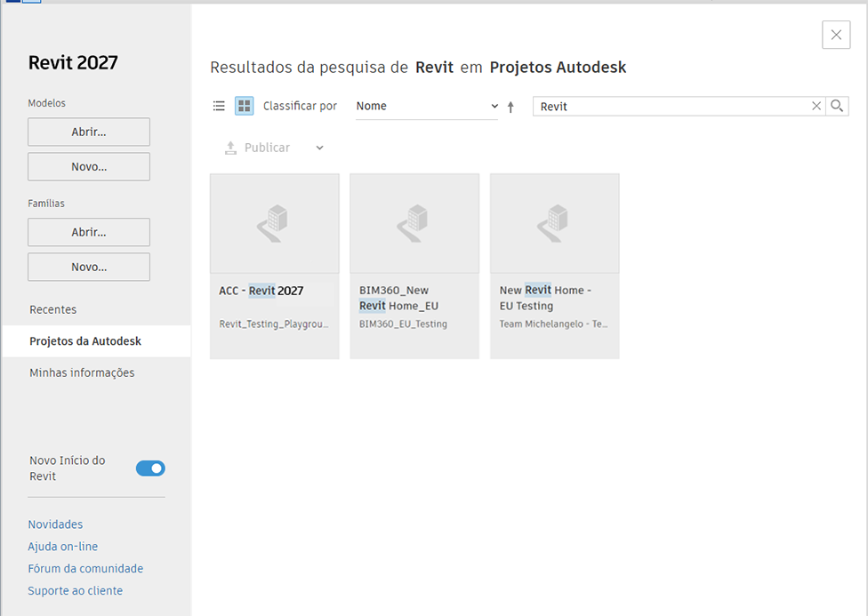Close the search results panel
Viewport: 868px width, 616px height.
point(836,35)
